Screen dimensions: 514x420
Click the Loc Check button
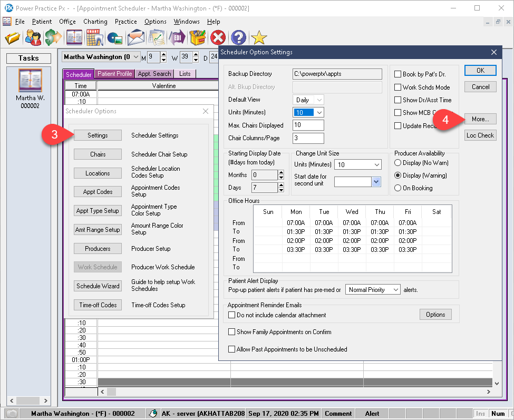coord(480,135)
